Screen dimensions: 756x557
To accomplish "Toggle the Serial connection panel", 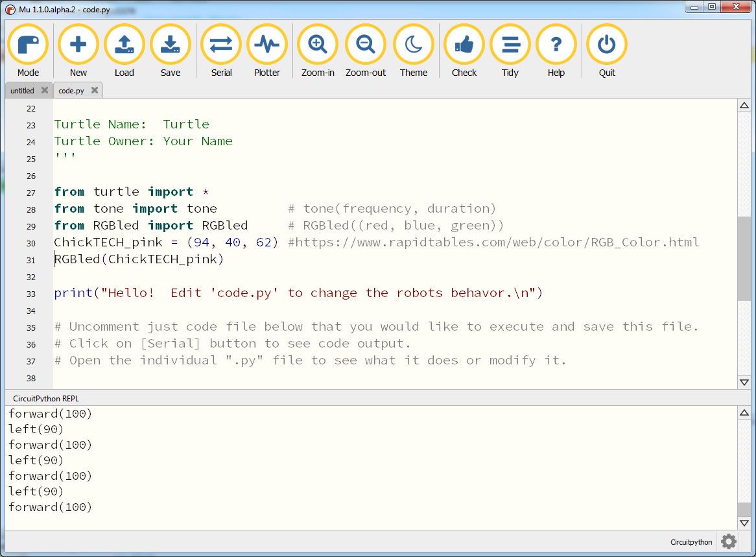I will [221, 45].
